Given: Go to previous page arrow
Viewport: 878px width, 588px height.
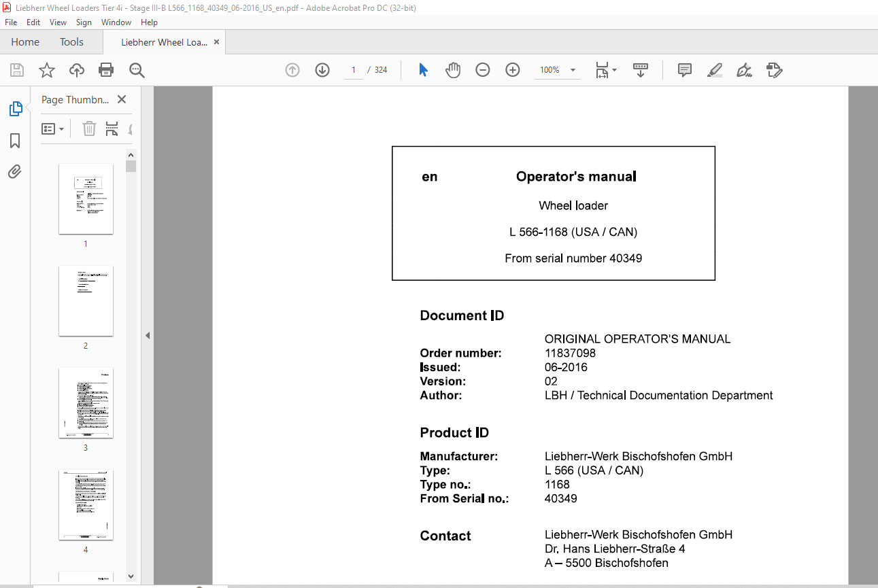Looking at the screenshot, I should click(292, 70).
